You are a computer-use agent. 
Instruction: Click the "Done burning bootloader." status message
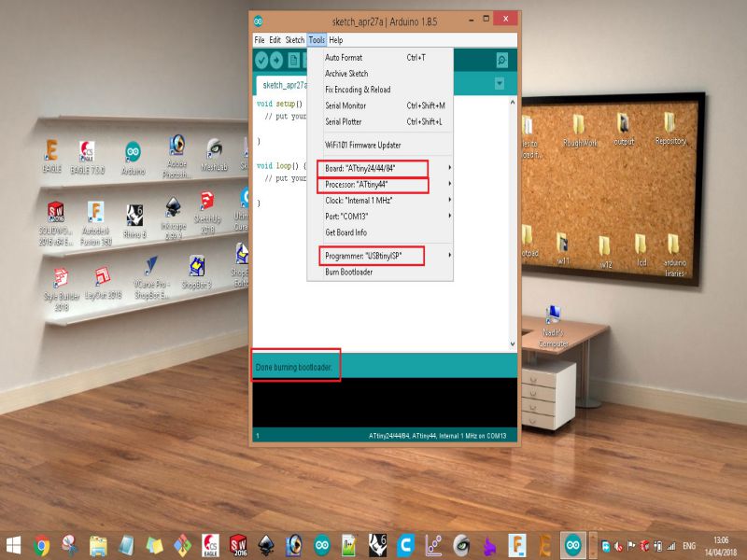click(x=293, y=367)
